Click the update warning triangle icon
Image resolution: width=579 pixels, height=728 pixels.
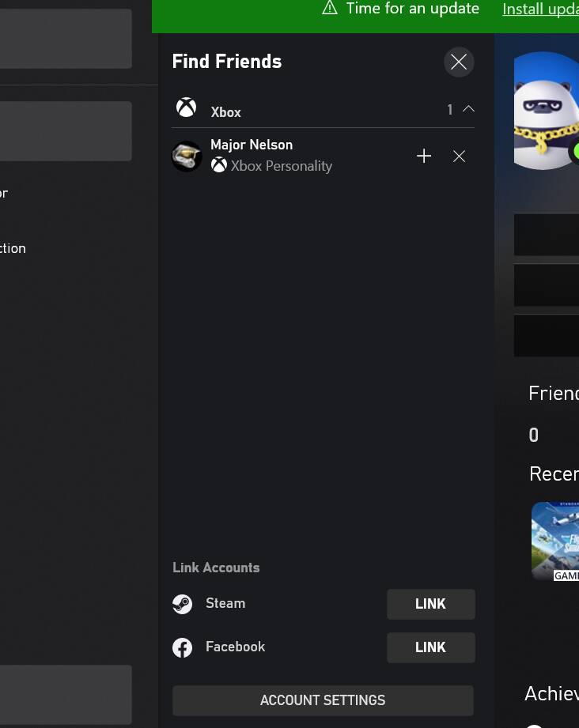tap(330, 8)
